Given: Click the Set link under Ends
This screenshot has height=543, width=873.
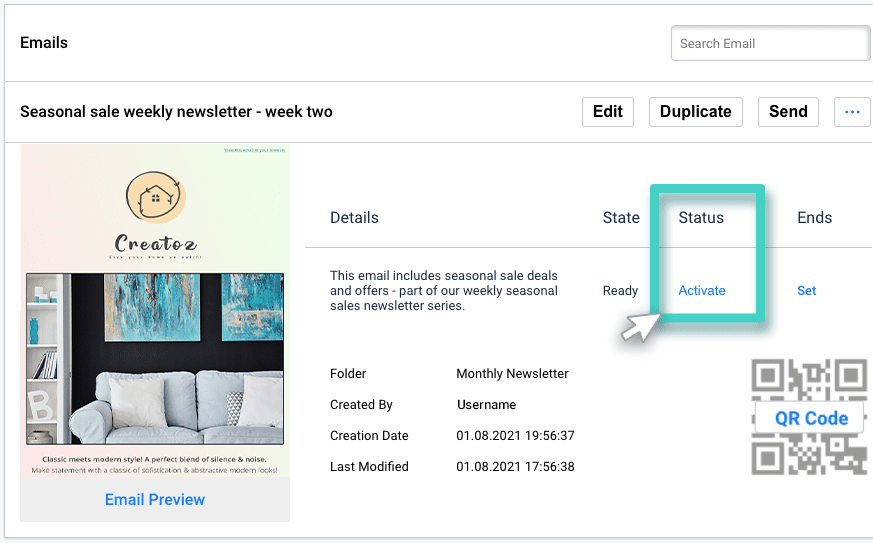Looking at the screenshot, I should click(x=806, y=291).
